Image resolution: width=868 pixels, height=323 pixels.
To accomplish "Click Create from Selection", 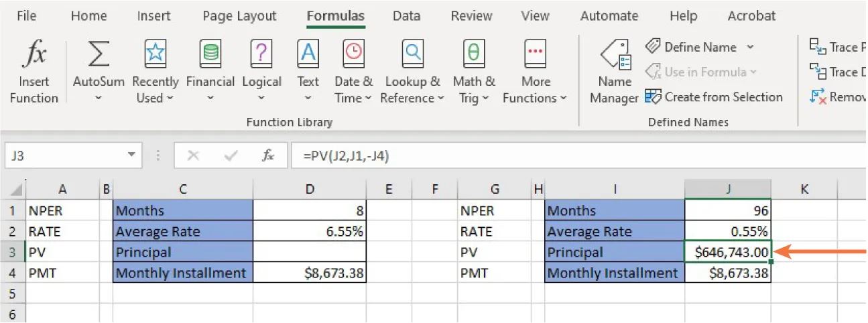I will pyautogui.click(x=715, y=97).
